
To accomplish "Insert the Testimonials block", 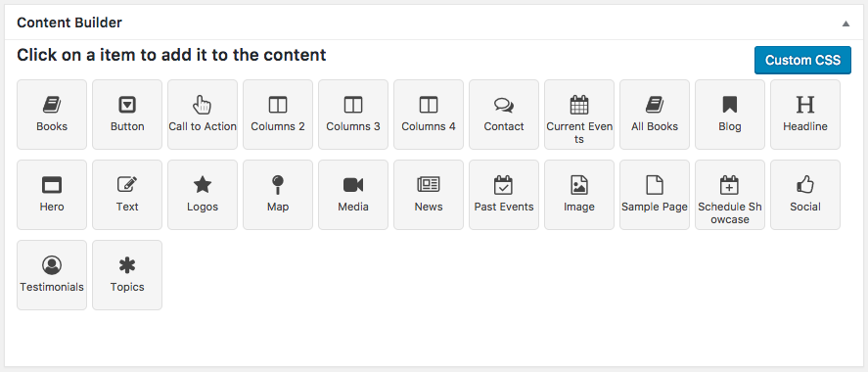I will [52, 275].
